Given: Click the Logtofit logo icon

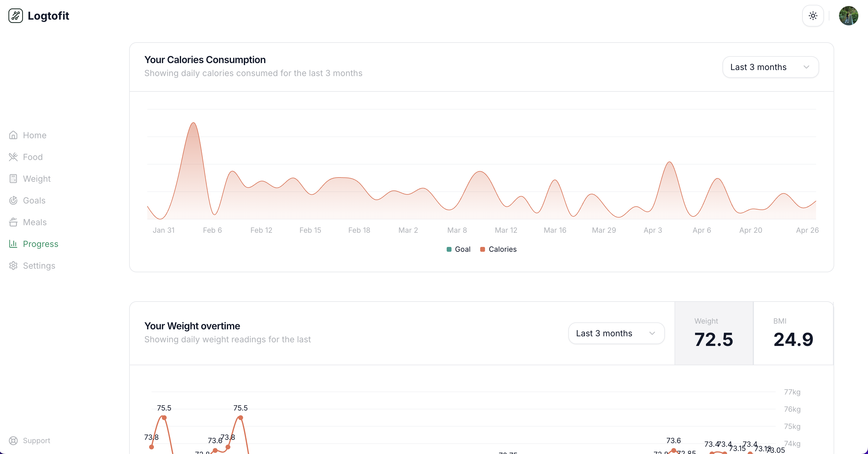Looking at the screenshot, I should [15, 16].
